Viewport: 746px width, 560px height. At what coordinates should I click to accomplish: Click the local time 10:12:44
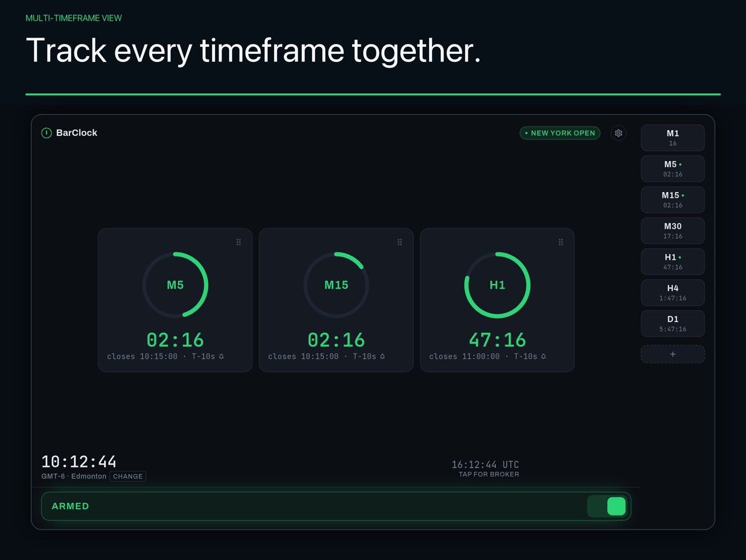79,462
